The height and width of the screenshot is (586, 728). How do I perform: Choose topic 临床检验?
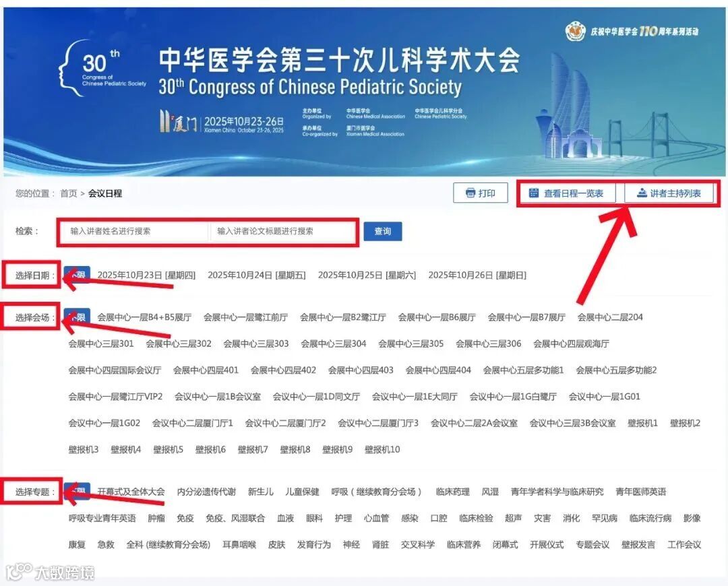coord(476,518)
